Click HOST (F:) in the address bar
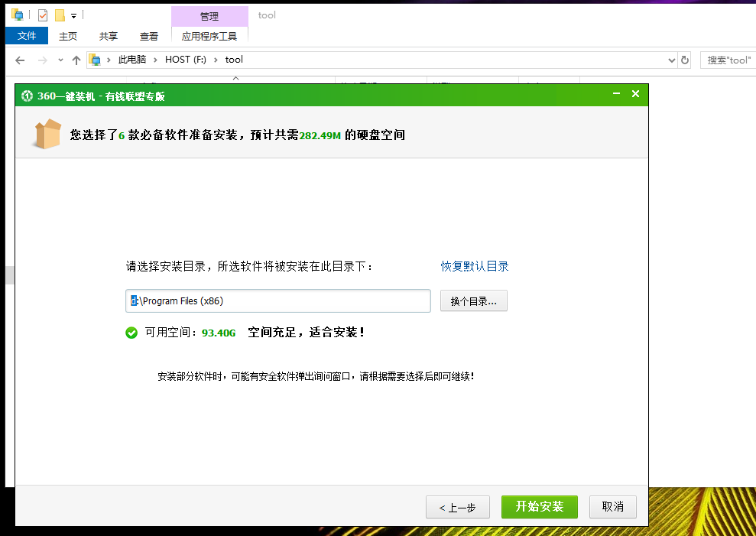Image resolution: width=756 pixels, height=536 pixels. point(186,60)
